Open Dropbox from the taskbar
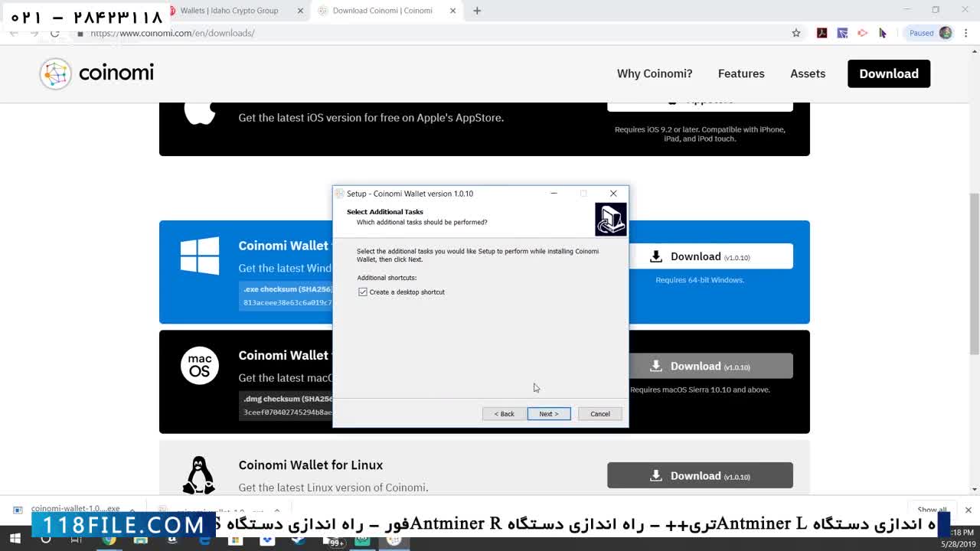The image size is (980, 551). pos(267,540)
